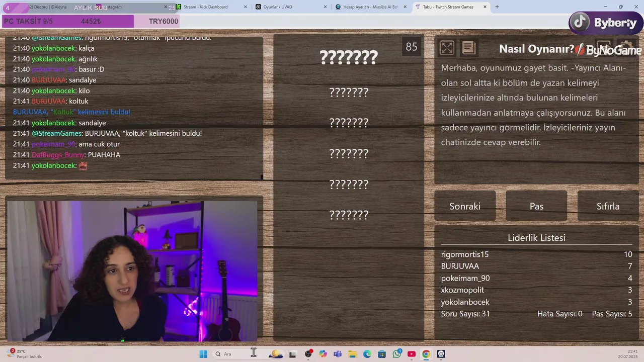Select xkozmopolit row in leaderboard
Image resolution: width=644 pixels, height=362 pixels.
pyautogui.click(x=536, y=290)
